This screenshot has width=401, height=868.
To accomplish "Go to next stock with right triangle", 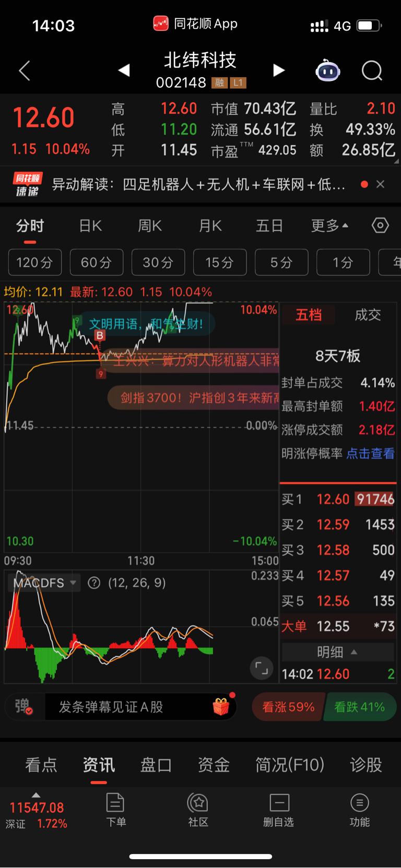I will (x=279, y=70).
